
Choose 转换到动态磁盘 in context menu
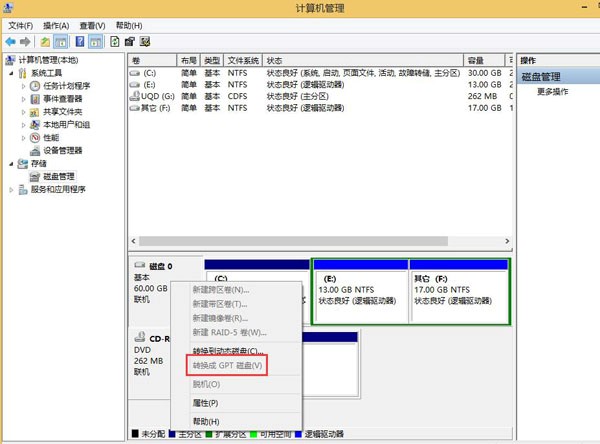click(228, 351)
